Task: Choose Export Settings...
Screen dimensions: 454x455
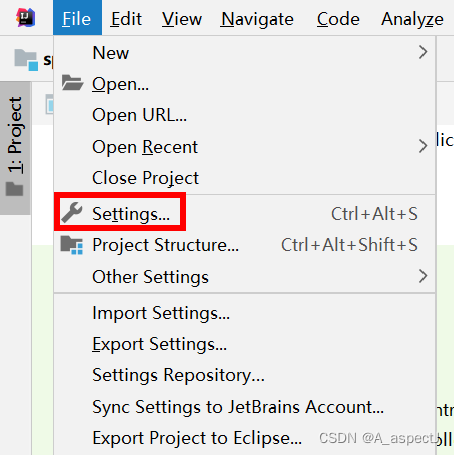Action: click(x=244, y=344)
